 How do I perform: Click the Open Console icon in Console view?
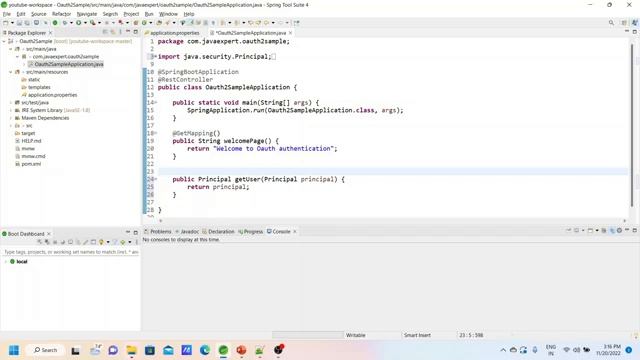[x=590, y=231]
